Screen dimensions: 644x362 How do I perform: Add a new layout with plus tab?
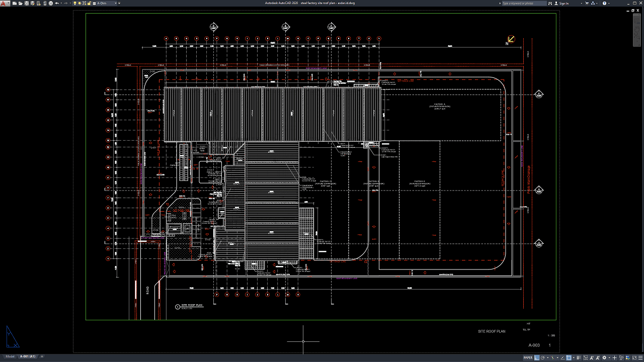[x=42, y=356]
